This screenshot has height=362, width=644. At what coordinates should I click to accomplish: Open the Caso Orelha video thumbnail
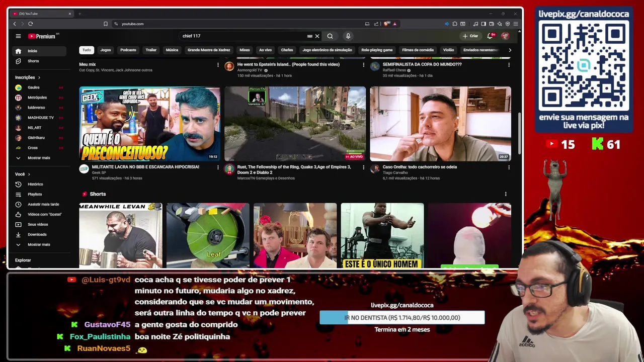440,124
